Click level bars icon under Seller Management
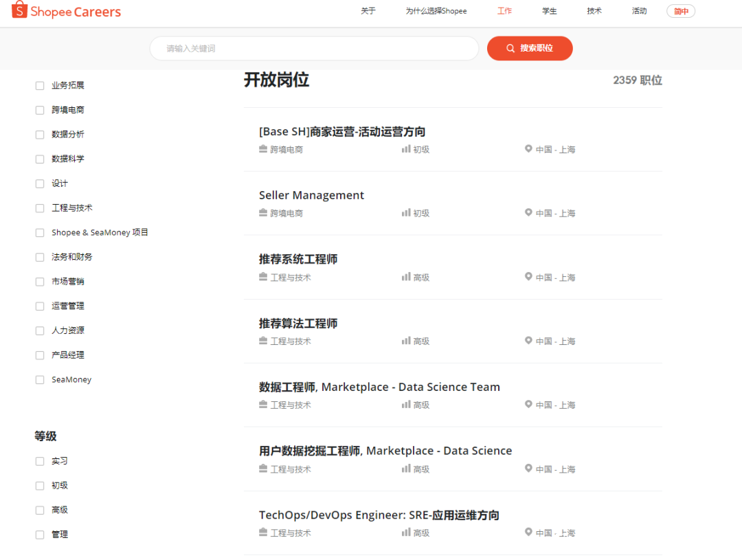742x560 pixels. tap(406, 213)
